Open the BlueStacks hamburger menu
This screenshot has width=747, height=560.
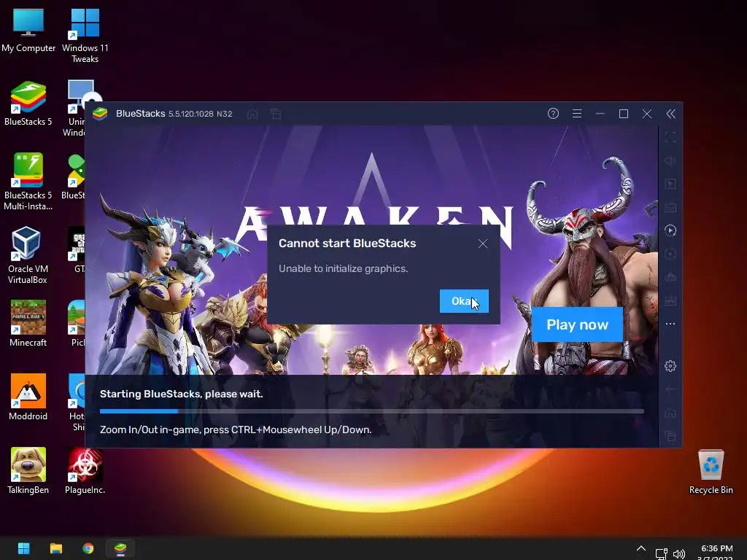pyautogui.click(x=577, y=113)
